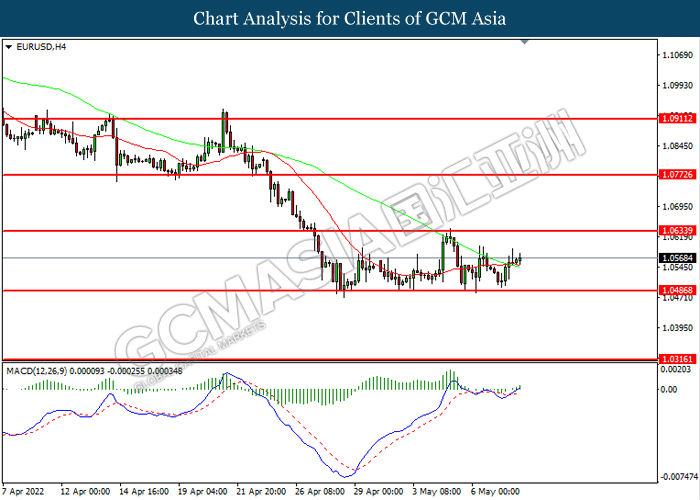Viewport: 700px width, 500px height.
Task: Click the 1.08450 price scale value
Action: coord(678,146)
